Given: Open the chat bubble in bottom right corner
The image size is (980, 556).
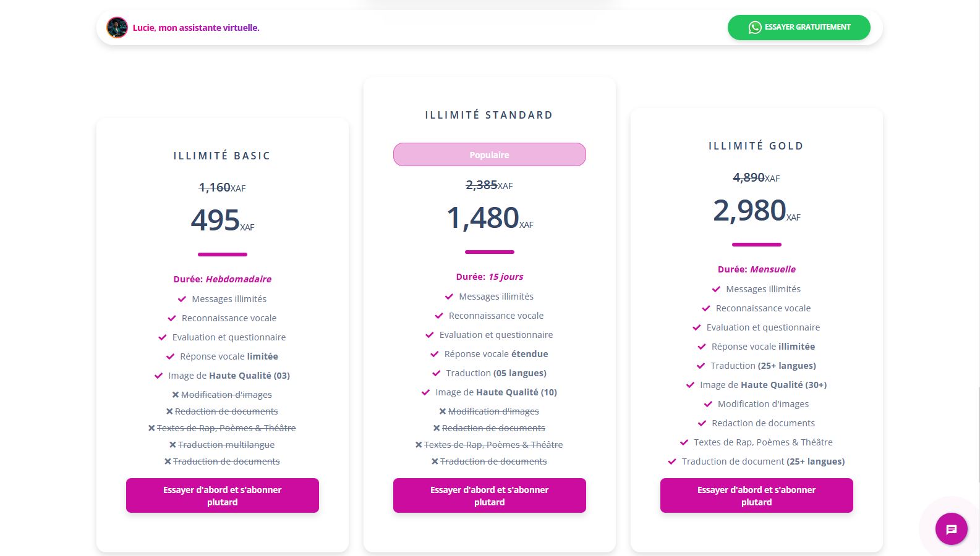Looking at the screenshot, I should tap(951, 529).
